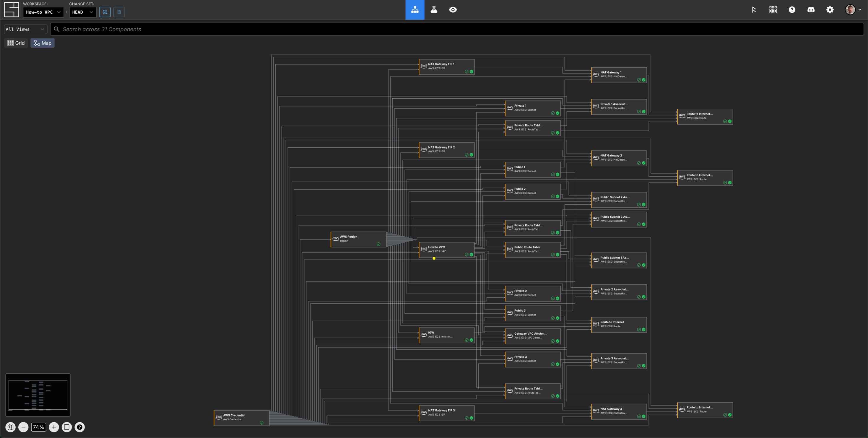Select the IGW internet gateway node
868x438 pixels.
coord(446,335)
